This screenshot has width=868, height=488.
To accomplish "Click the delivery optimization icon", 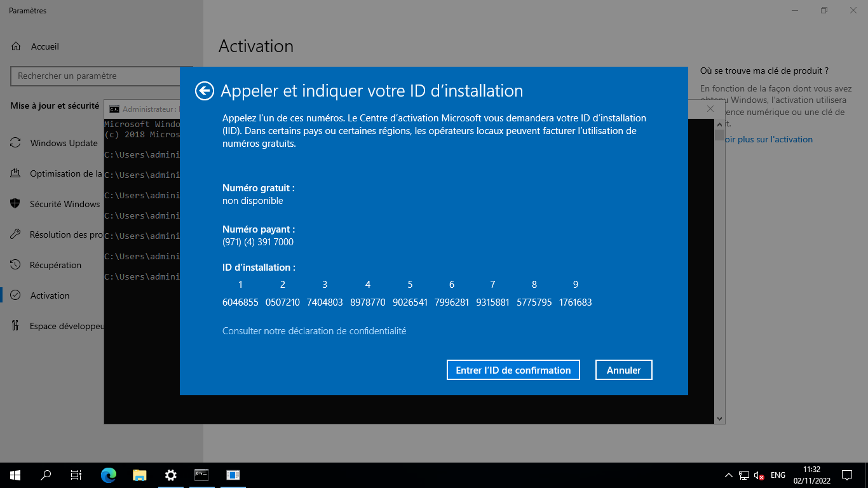I will [x=15, y=173].
